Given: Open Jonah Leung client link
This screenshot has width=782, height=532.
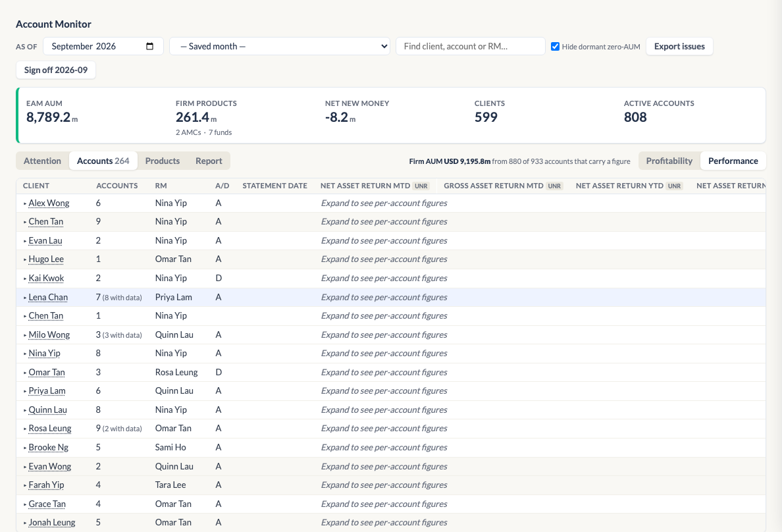Looking at the screenshot, I should (x=52, y=523).
